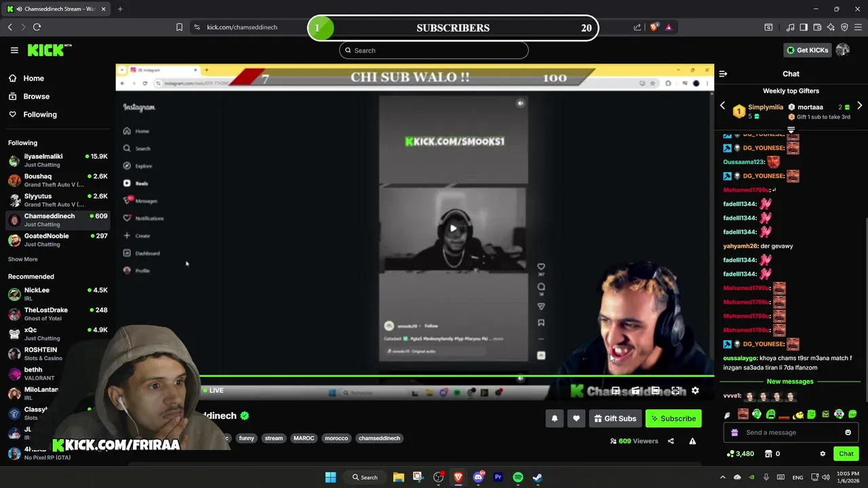Collapse the chat panel with arrow icon
Screen dimensions: 868x488
(723, 74)
